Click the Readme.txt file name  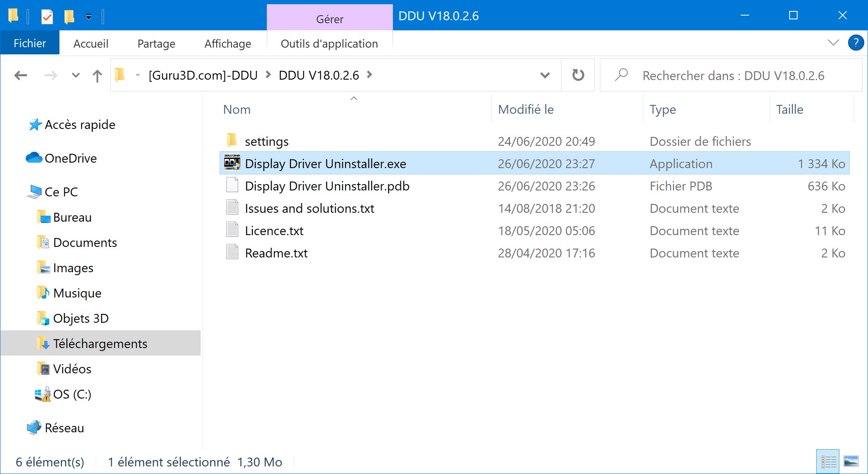276,253
